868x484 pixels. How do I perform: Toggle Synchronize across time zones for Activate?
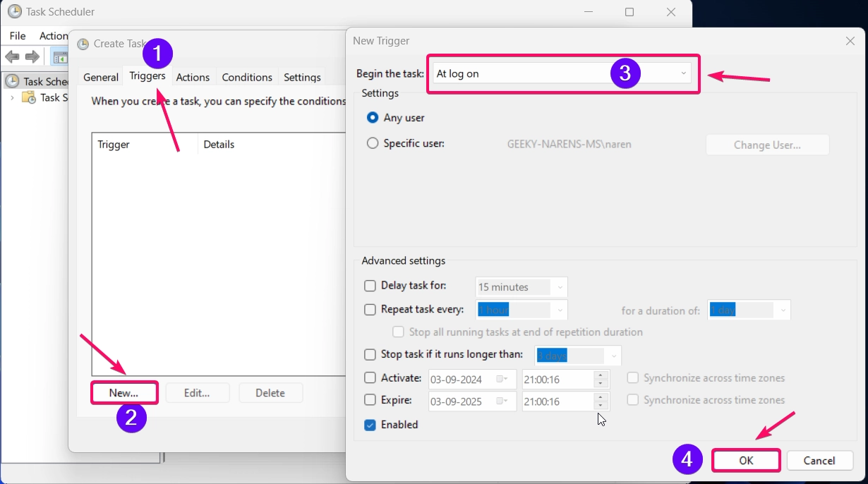tap(633, 378)
